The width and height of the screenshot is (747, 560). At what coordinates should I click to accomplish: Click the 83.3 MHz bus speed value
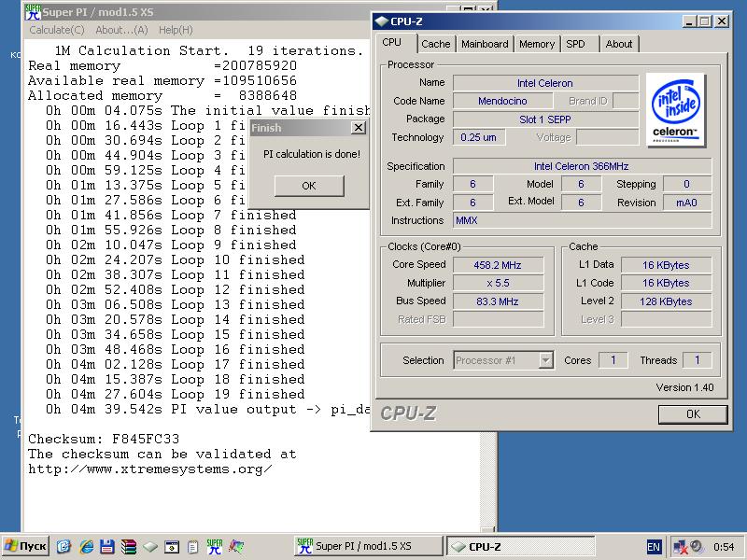click(x=498, y=301)
